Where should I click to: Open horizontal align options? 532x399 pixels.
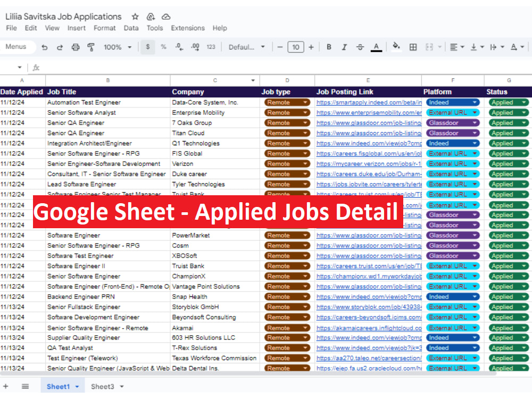(456, 47)
